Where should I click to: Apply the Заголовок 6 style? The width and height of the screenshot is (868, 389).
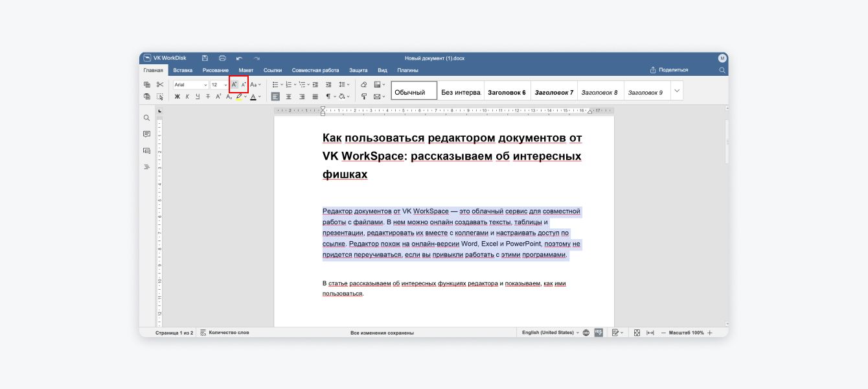[x=507, y=93]
